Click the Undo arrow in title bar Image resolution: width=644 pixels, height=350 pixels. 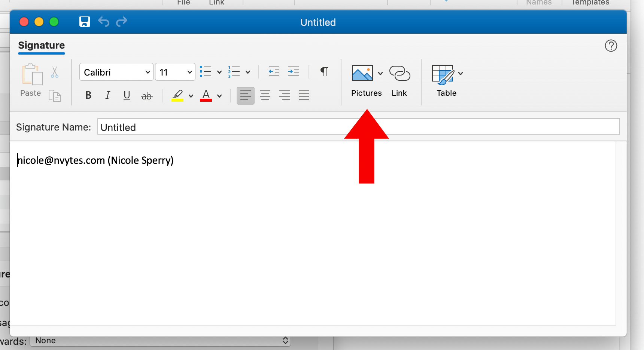pos(104,22)
